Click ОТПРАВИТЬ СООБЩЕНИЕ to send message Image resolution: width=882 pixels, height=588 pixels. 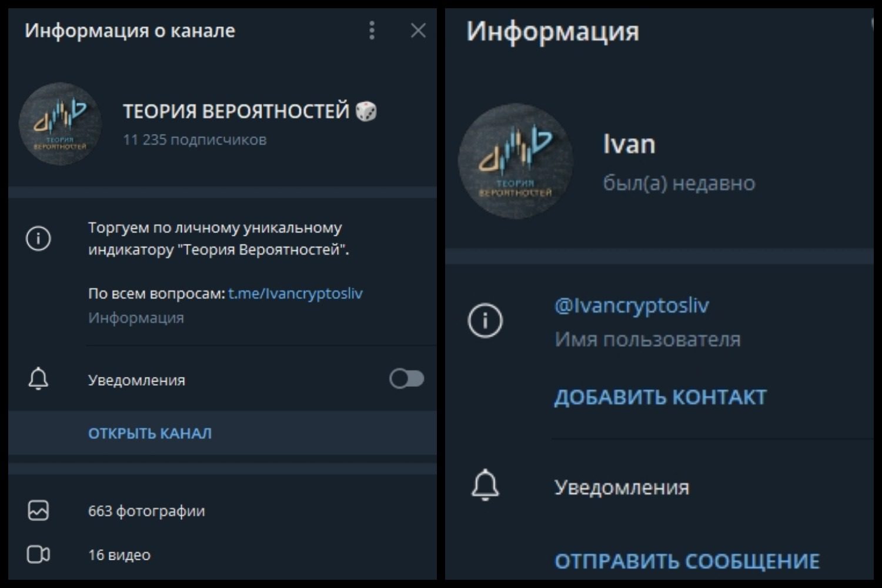tap(687, 562)
